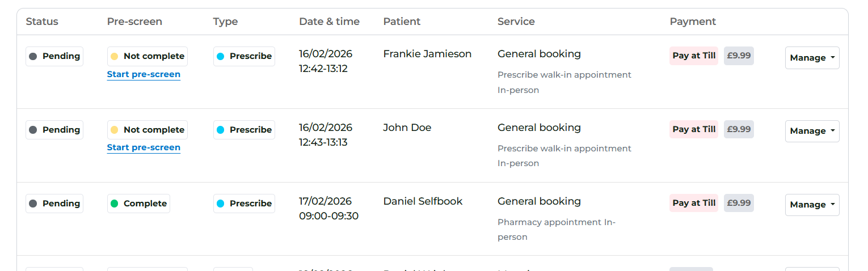The width and height of the screenshot is (868, 271).
Task: Click Prescribe type badge for Frankie Jamieson
Action: pos(244,56)
